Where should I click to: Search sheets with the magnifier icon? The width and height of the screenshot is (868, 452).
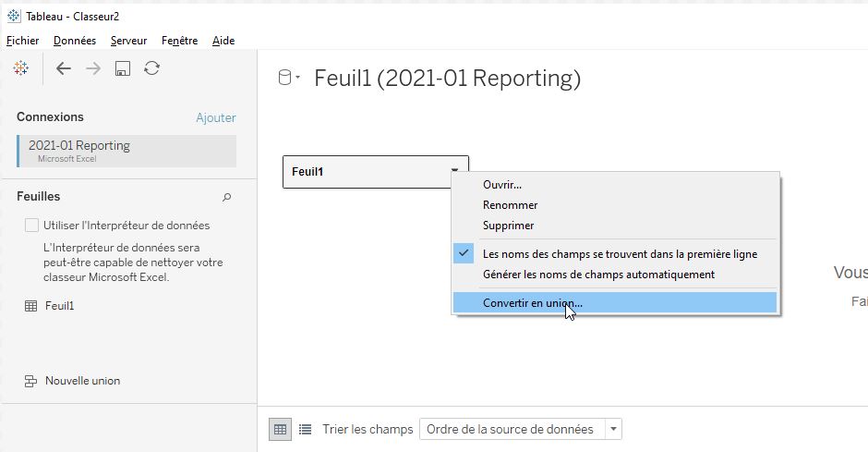coord(226,197)
